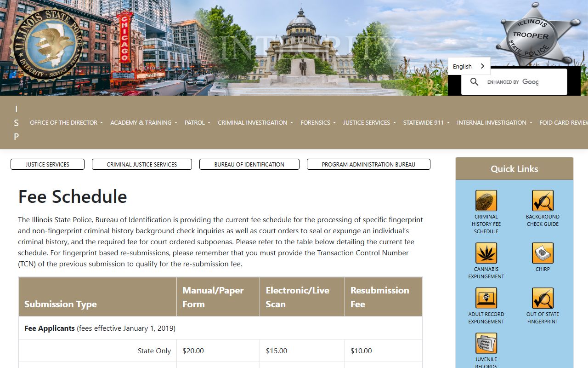Open the Background Check Guide icon
Image resolution: width=588 pixels, height=368 pixels.
pyautogui.click(x=543, y=201)
